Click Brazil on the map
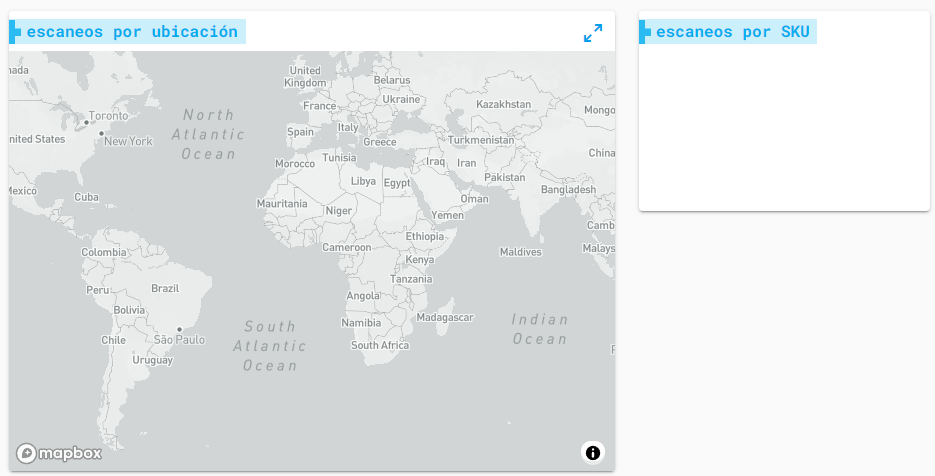Screen dimensions: 935x476 [164, 288]
